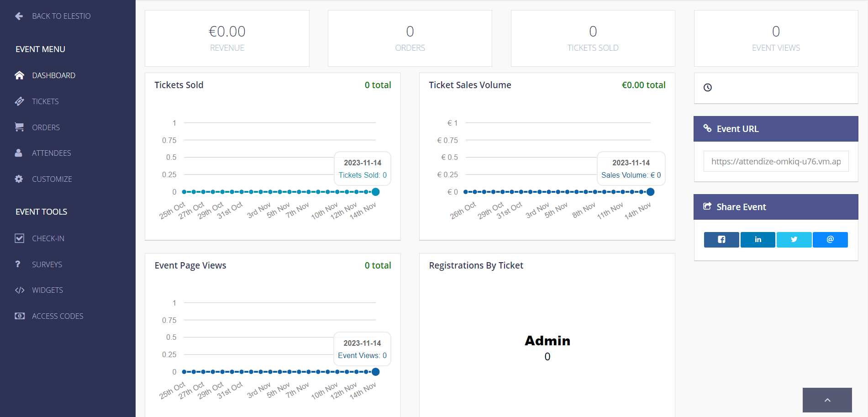868x417 pixels.
Task: Click the back arrow next to BACK TO ELESTIO
Action: click(18, 16)
